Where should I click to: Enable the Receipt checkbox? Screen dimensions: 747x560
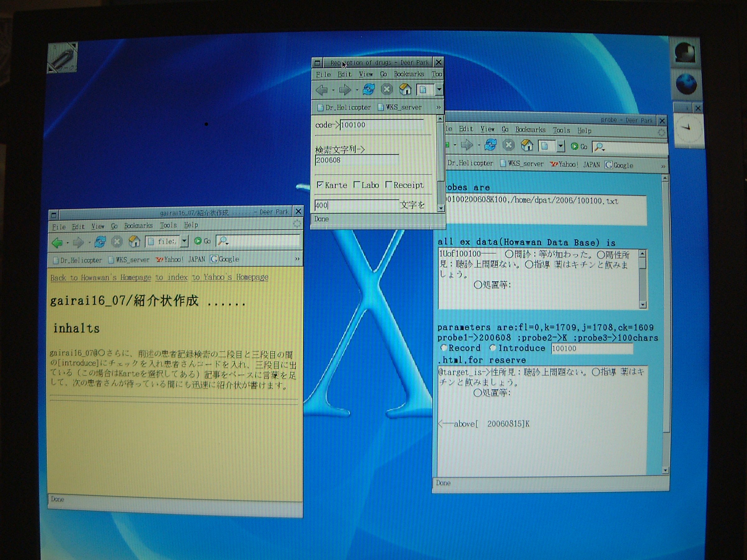tap(388, 184)
